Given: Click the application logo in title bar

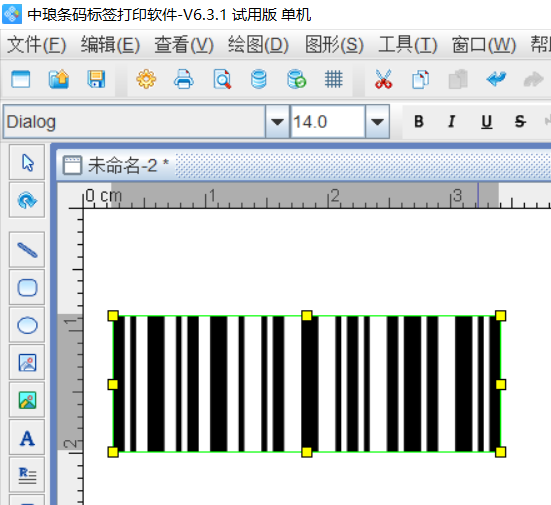Looking at the screenshot, I should point(12,14).
